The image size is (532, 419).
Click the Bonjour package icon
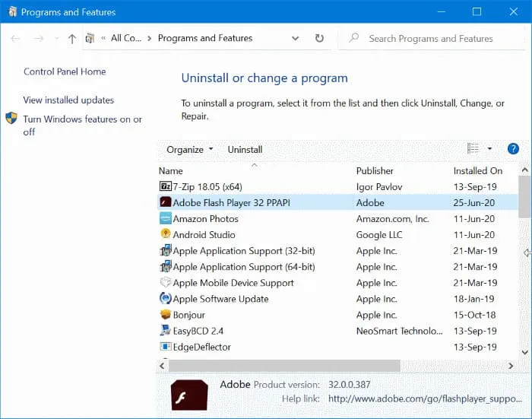(x=165, y=314)
